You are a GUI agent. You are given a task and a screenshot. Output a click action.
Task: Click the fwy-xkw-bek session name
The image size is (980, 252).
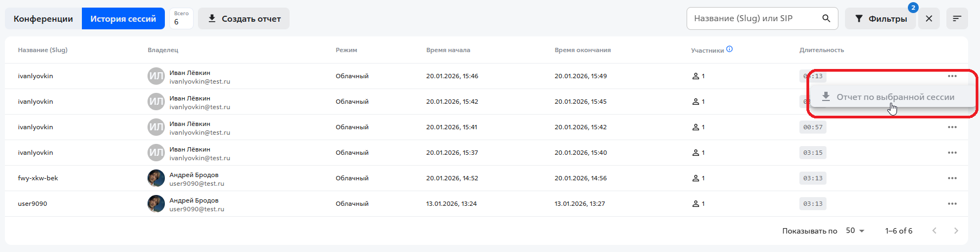coord(38,178)
